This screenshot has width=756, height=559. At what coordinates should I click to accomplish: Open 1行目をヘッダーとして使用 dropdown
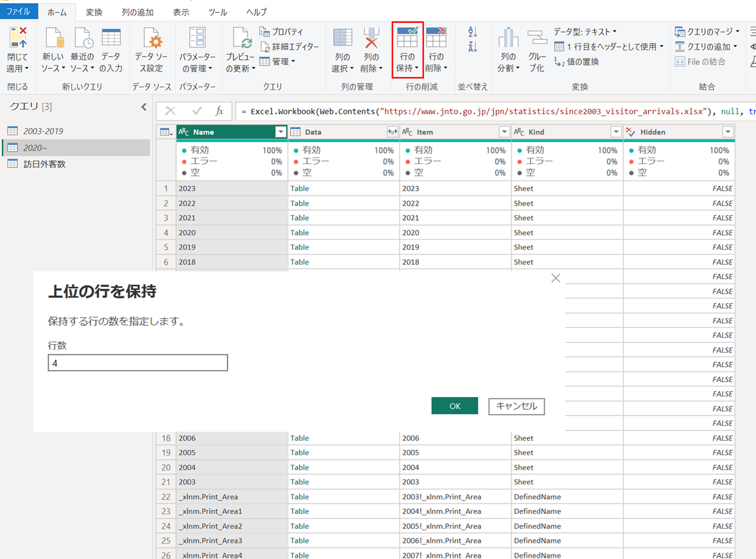(609, 47)
